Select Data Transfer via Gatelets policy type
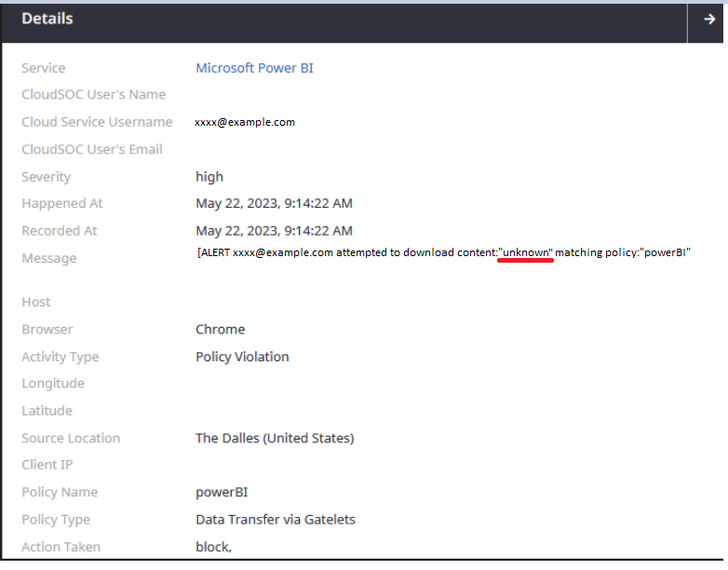The height and width of the screenshot is (570, 728). pos(276,520)
